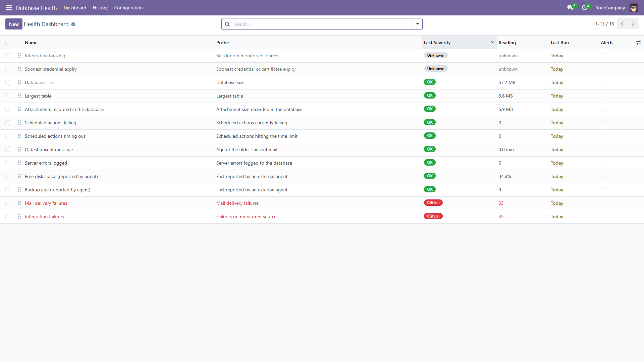The width and height of the screenshot is (644, 362).
Task: Click the search magnifier icon
Action: [x=227, y=24]
